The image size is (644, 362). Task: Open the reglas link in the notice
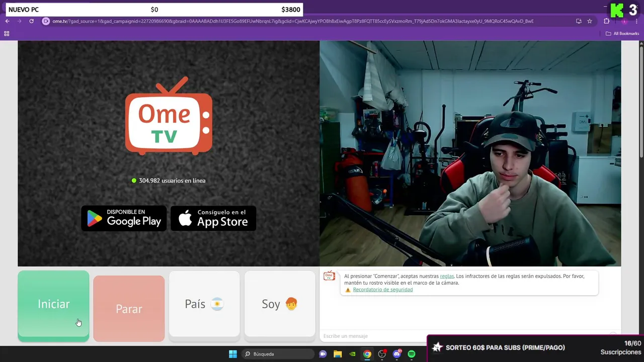click(447, 276)
